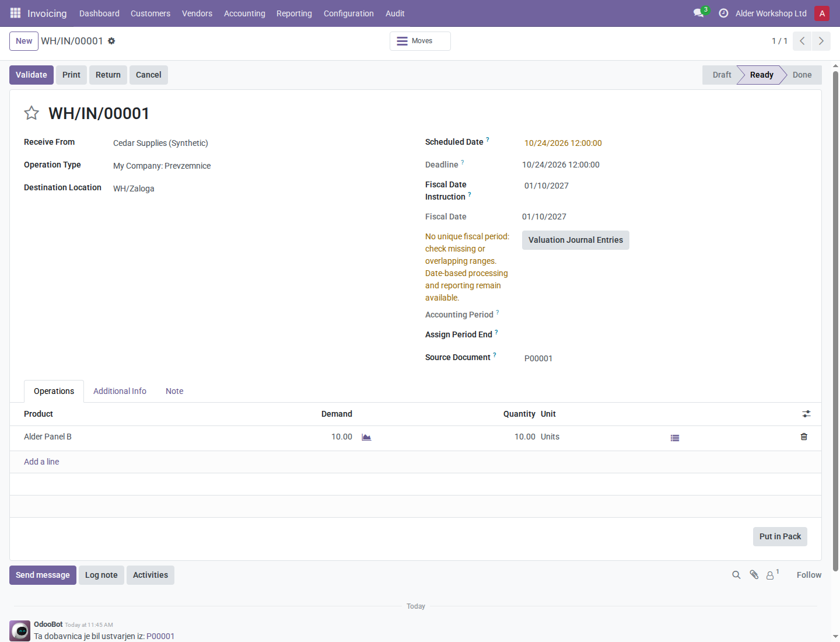Open the Reporting menu

click(294, 13)
